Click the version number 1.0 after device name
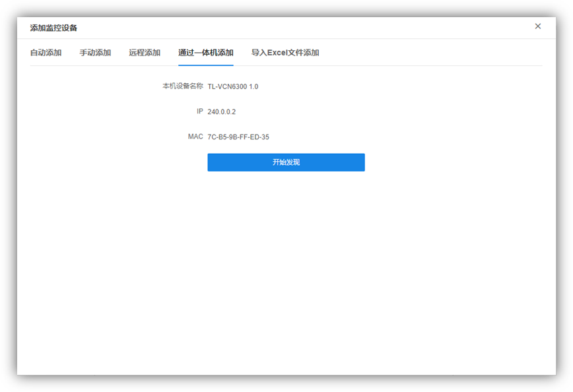Screen dimensions: 573x392 pos(253,86)
